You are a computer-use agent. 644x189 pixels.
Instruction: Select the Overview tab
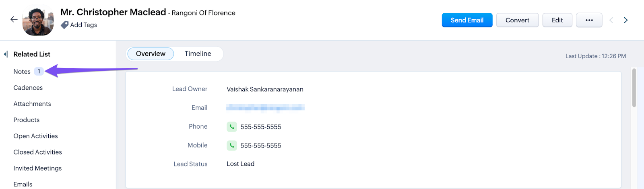coord(151,54)
